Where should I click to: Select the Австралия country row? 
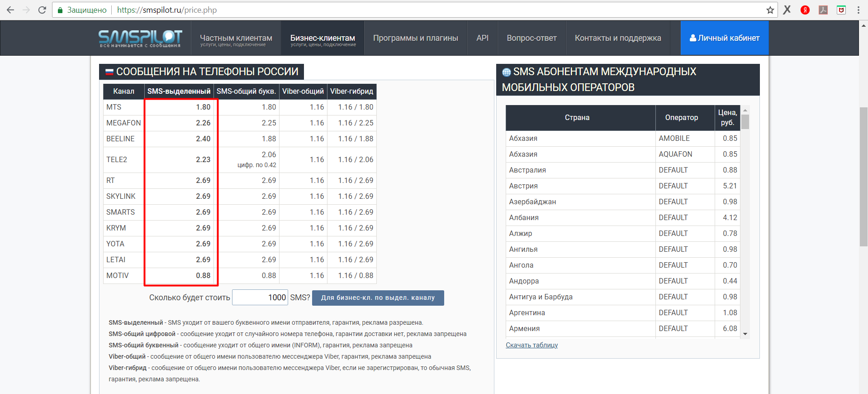[623, 170]
